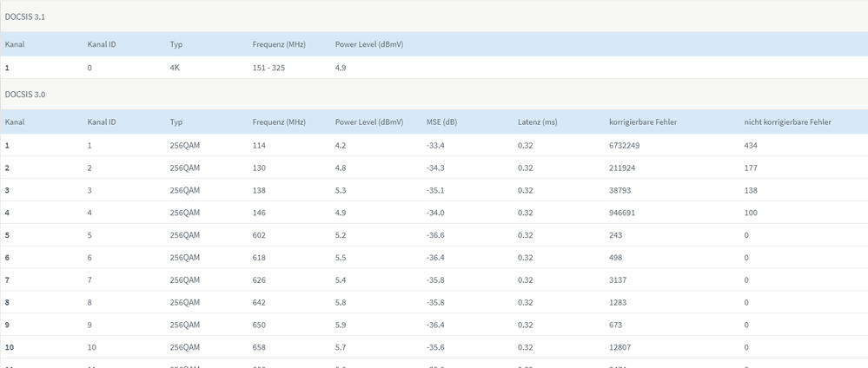Image resolution: width=868 pixels, height=368 pixels.
Task: Click Kanal ID header in DOCSIS 3.0 table
Action: click(x=102, y=122)
